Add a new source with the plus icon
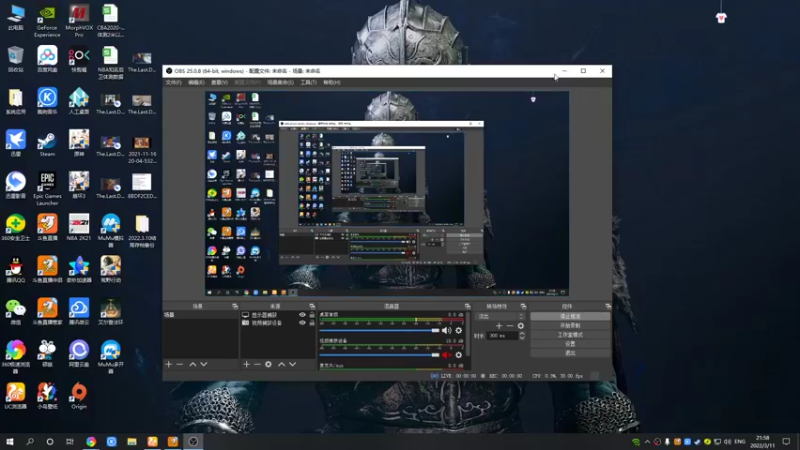 246,364
